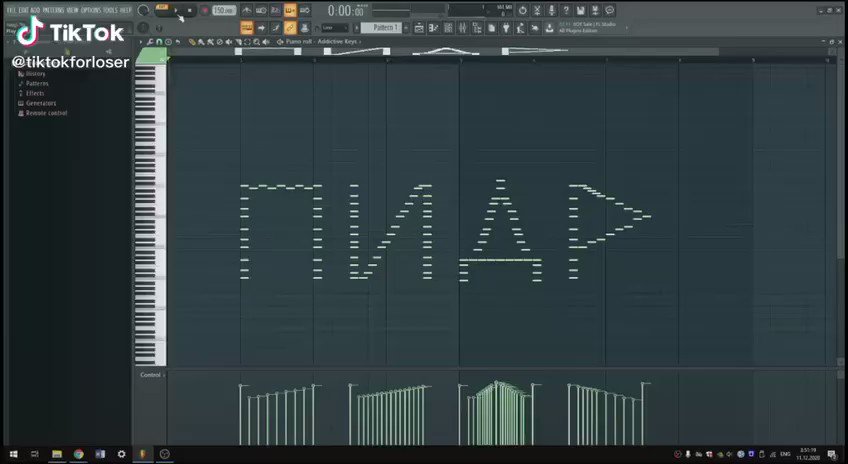The height and width of the screenshot is (464, 848).
Task: Open the Channel Rack view icon
Action: (x=448, y=28)
